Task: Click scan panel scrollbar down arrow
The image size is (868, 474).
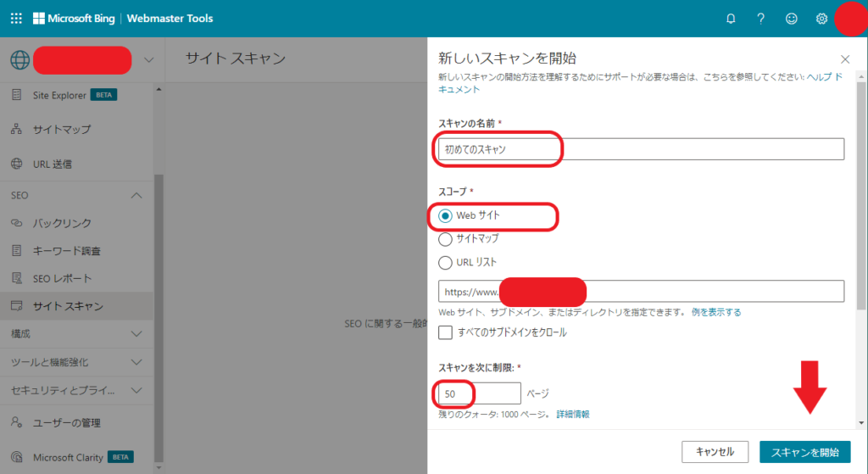Action: pyautogui.click(x=861, y=423)
